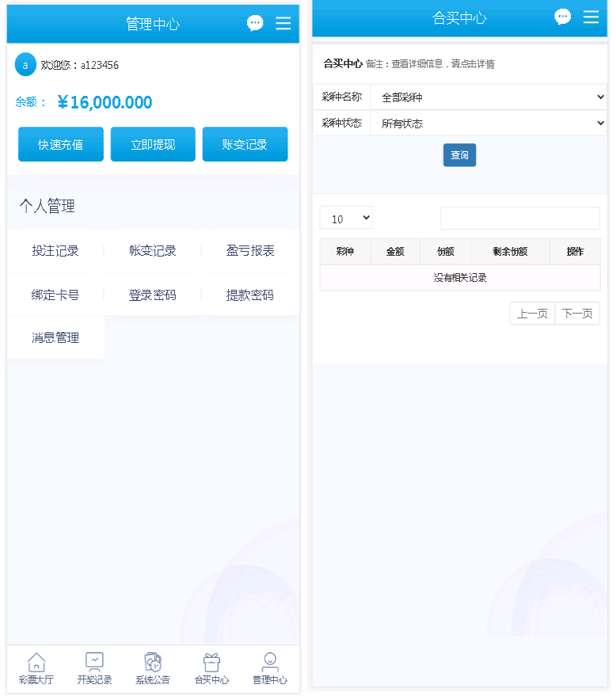Open 投注记录 under 个人管理

pos(55,251)
